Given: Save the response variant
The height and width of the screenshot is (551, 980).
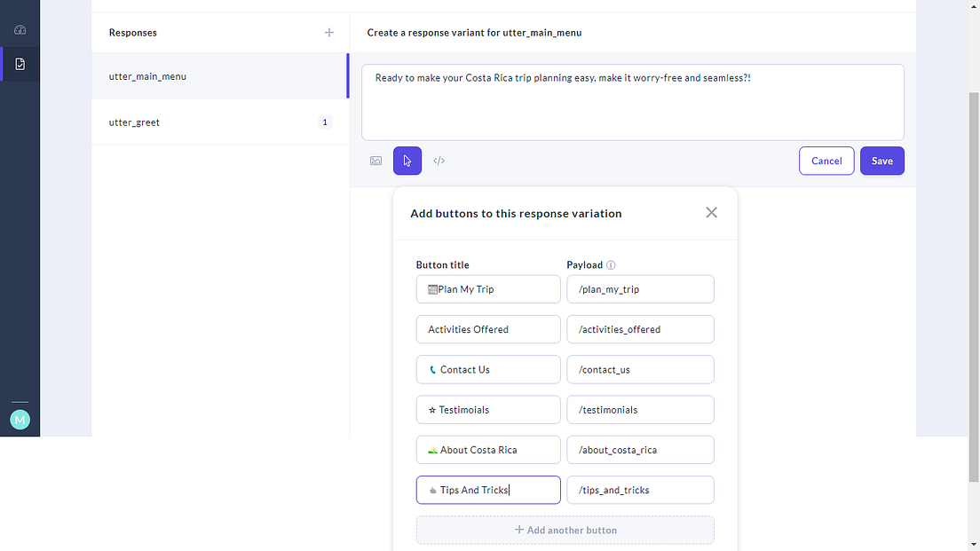Looking at the screenshot, I should pyautogui.click(x=881, y=161).
